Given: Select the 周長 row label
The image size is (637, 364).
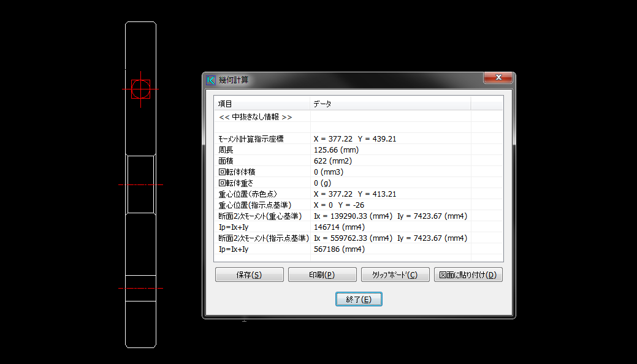Looking at the screenshot, I should click(x=226, y=150).
